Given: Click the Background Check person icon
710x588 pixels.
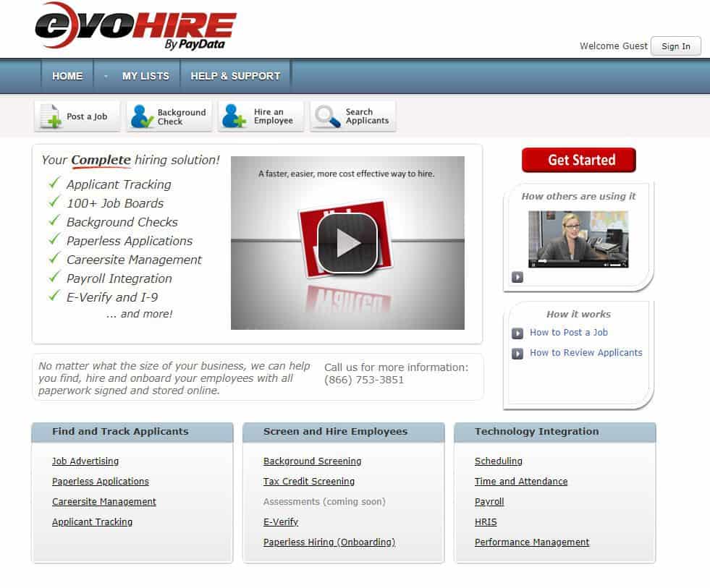Looking at the screenshot, I should point(142,116).
